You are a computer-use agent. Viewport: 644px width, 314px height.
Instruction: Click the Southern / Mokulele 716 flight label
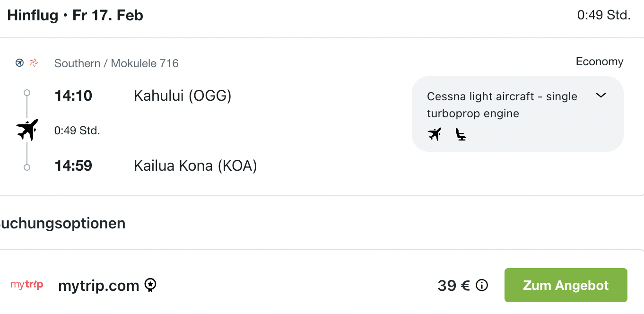[x=116, y=63]
